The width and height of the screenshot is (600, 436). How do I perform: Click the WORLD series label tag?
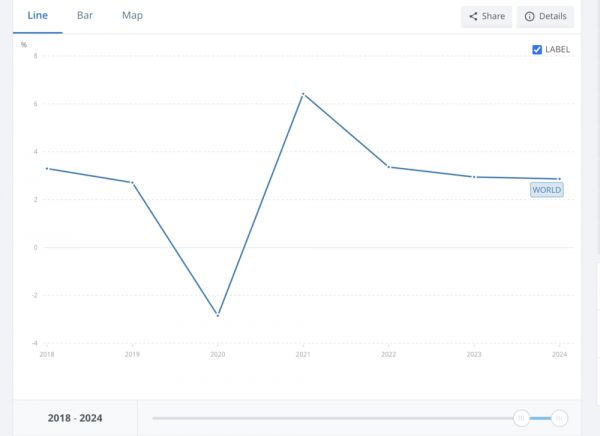click(x=547, y=190)
